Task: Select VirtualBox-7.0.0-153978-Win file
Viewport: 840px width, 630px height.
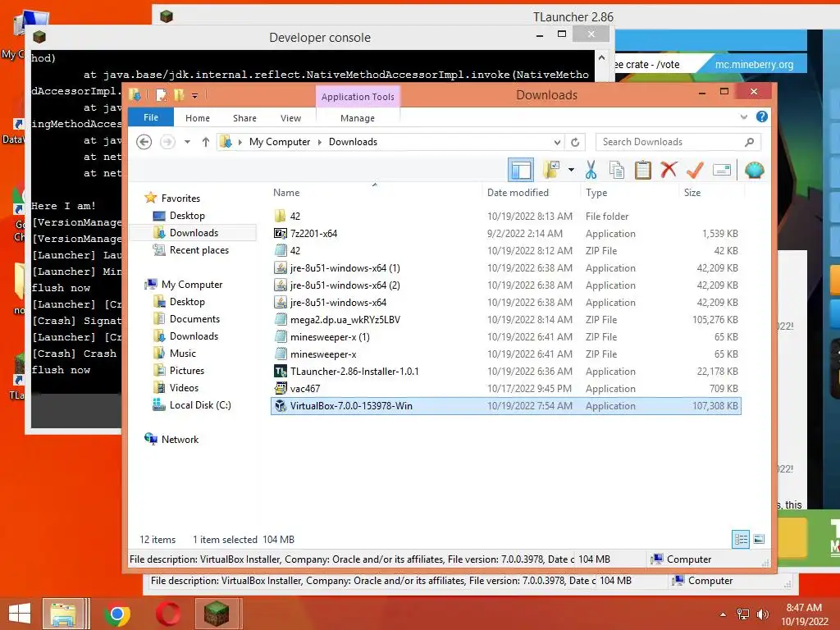Action: click(505, 406)
